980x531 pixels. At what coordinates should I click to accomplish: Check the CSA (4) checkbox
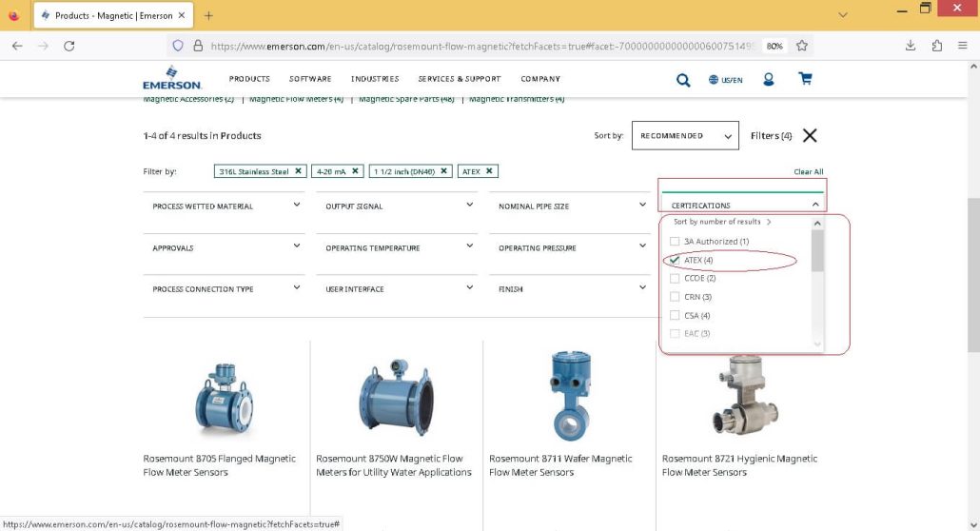pos(675,315)
